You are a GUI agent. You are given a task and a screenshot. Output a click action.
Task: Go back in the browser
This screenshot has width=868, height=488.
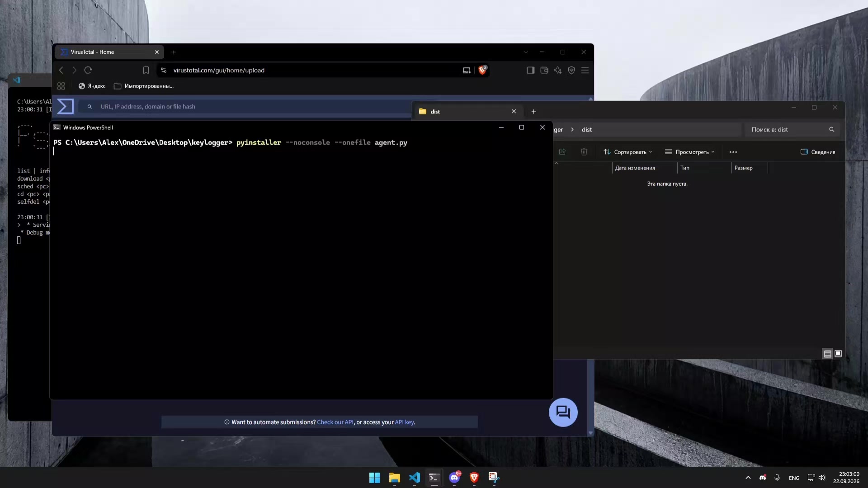click(61, 70)
